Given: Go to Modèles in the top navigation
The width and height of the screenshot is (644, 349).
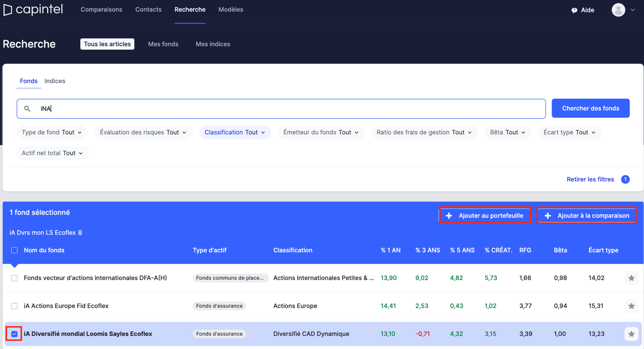Looking at the screenshot, I should pyautogui.click(x=231, y=9).
